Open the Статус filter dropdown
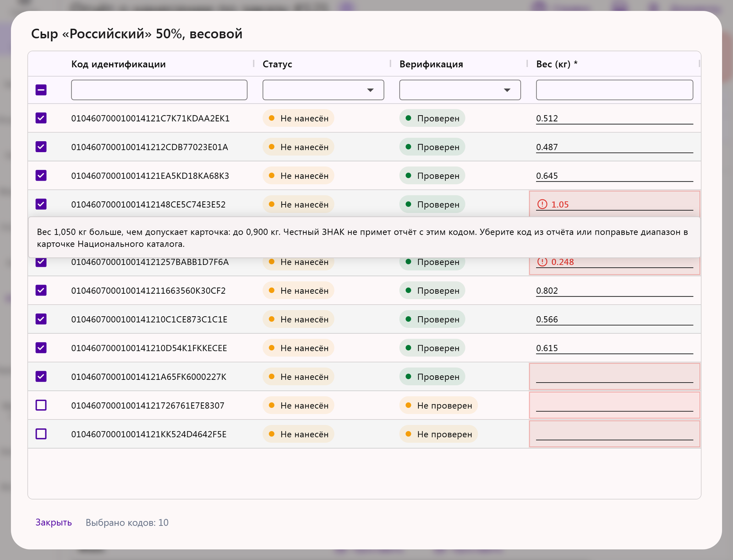 pos(323,90)
